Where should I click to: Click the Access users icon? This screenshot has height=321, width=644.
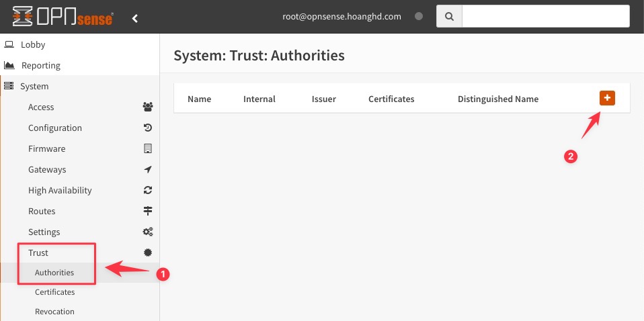148,107
